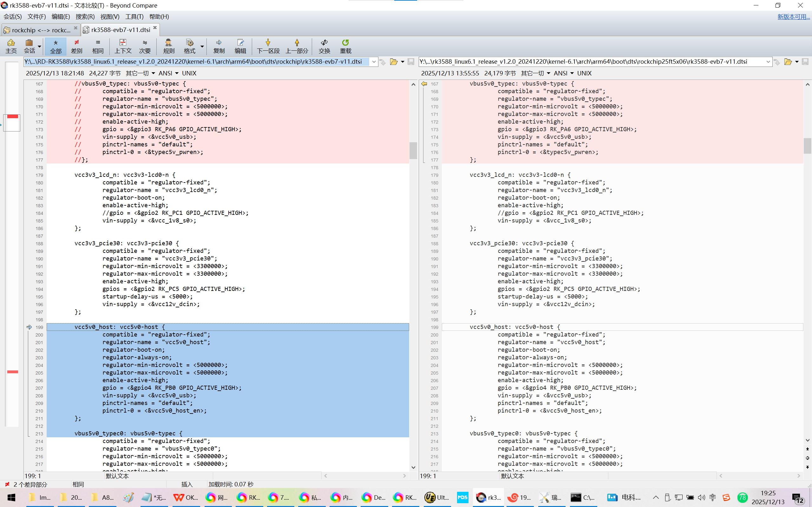Click the Swap sides (交换) icon
Viewport: 812px width, 507px height.
point(324,46)
